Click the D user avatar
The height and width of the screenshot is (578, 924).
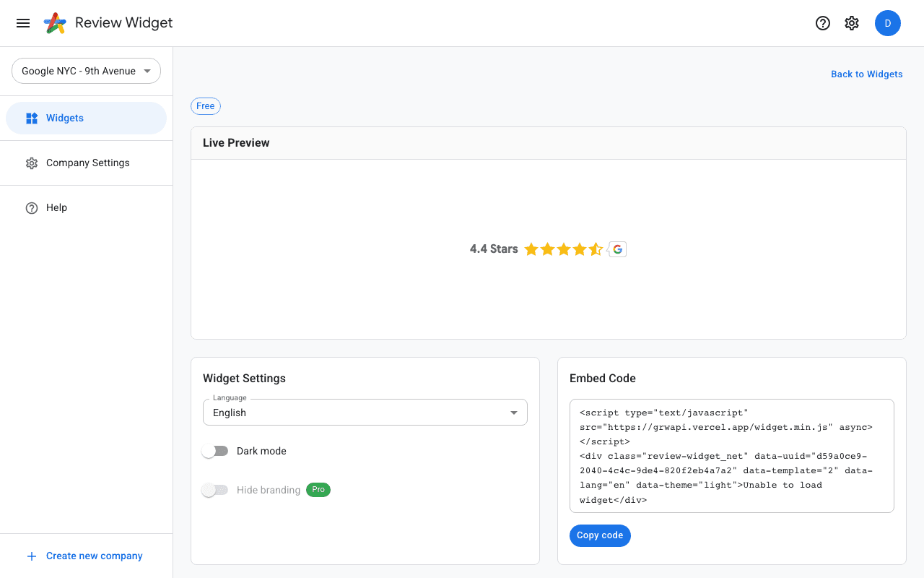click(888, 23)
